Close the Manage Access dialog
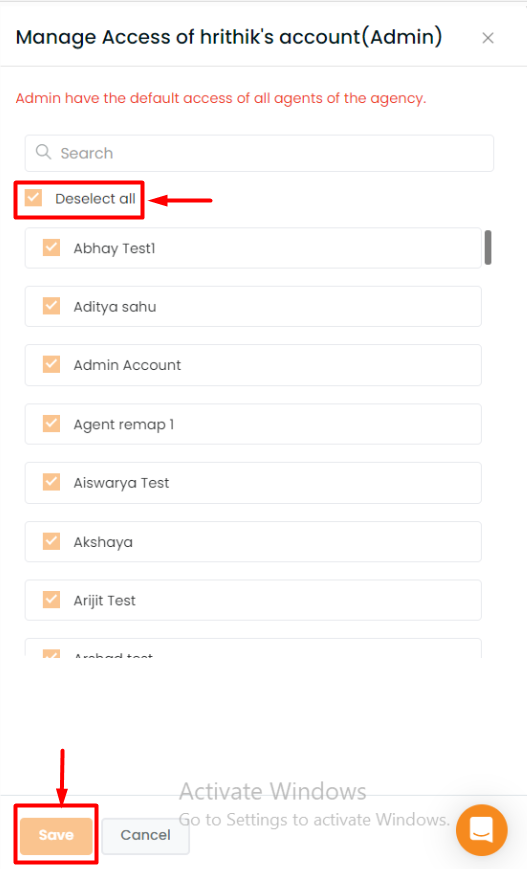The height and width of the screenshot is (869, 527). point(488,38)
